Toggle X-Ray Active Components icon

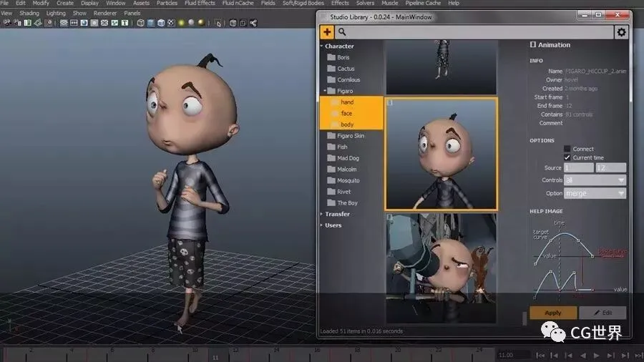(x=243, y=23)
